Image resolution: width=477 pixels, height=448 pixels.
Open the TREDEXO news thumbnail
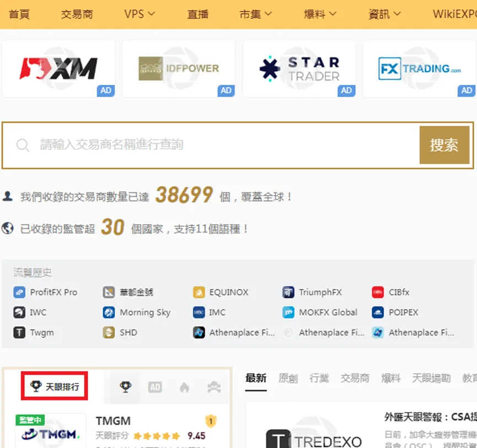314,438
